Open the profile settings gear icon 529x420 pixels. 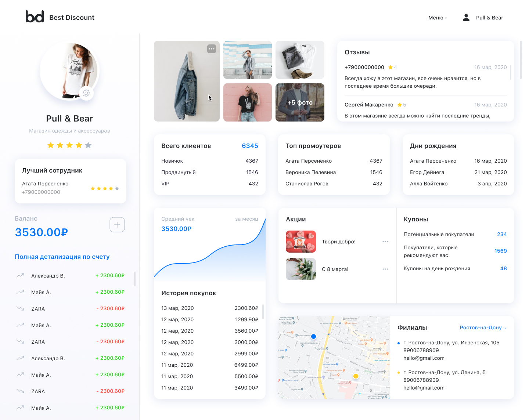pos(86,93)
